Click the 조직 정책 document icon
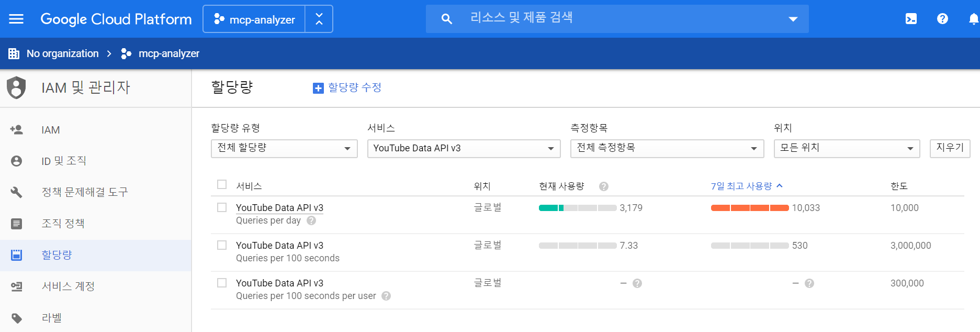Viewport: 980px width, 332px height. (16, 224)
